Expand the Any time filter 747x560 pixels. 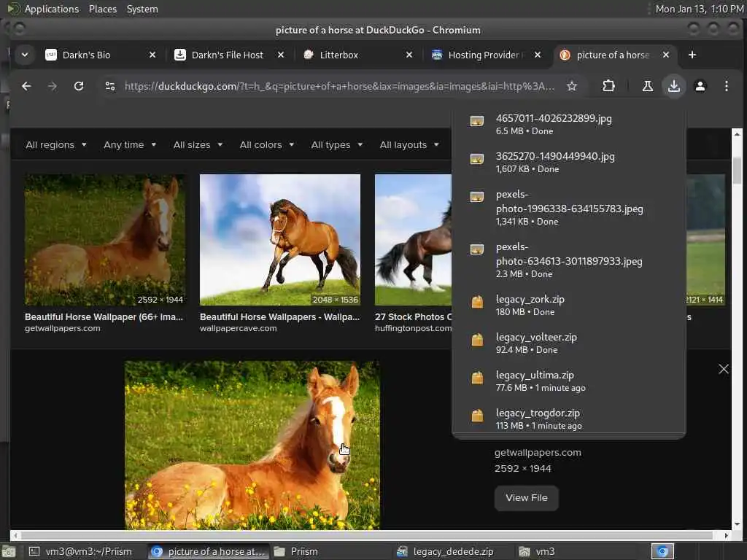click(x=130, y=145)
